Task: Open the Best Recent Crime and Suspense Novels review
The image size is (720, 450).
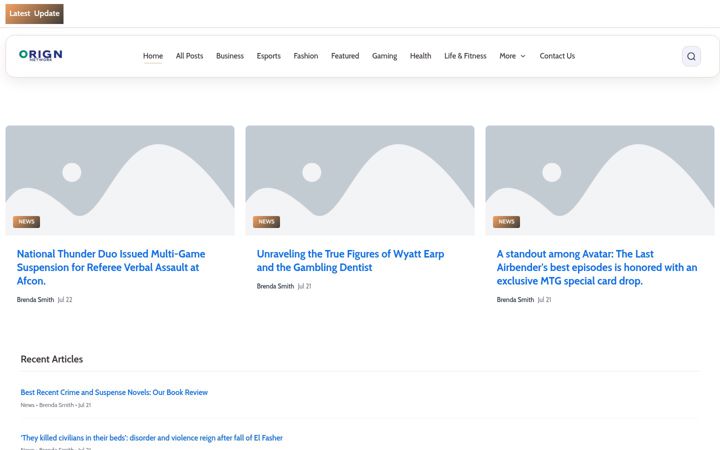Action: (x=114, y=392)
